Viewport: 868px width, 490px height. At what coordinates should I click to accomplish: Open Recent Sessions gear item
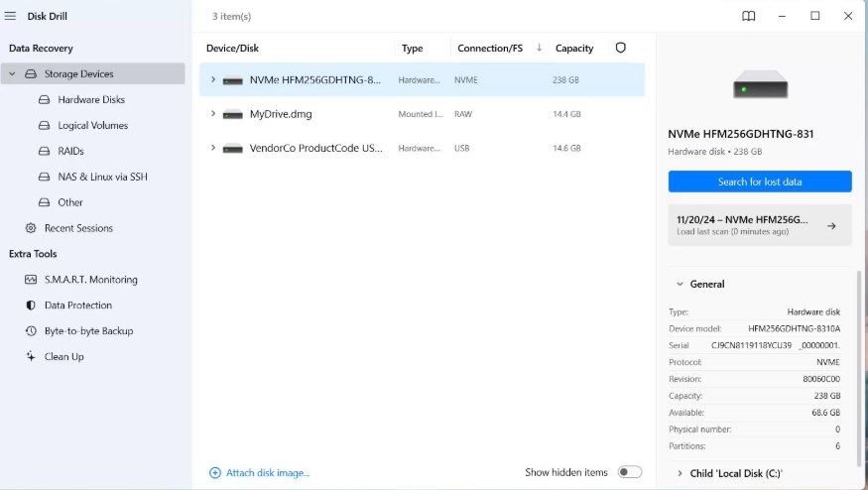(x=78, y=228)
